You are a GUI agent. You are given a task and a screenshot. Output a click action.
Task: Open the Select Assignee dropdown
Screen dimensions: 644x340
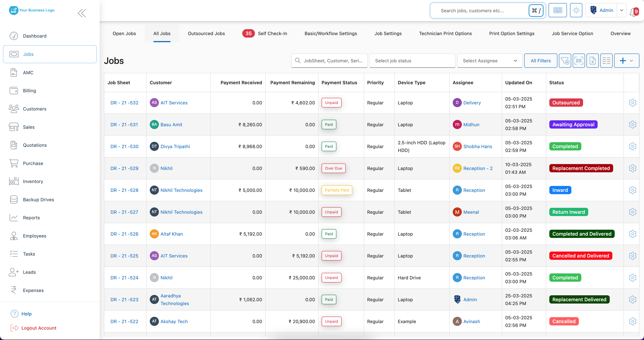[x=490, y=61]
